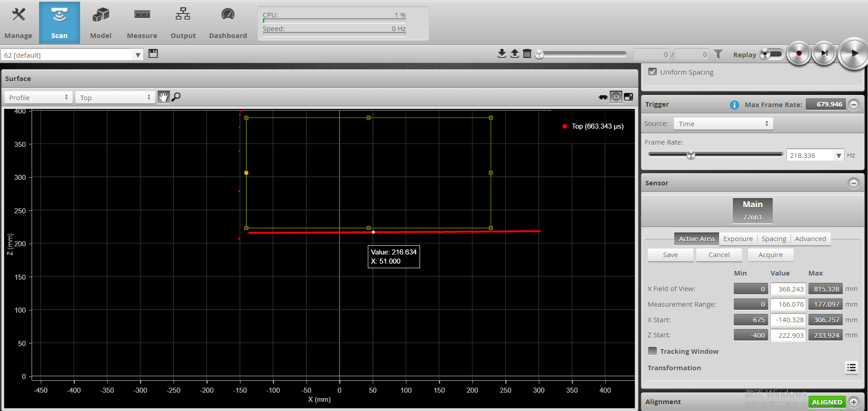Click the Active Area Save button
The width and height of the screenshot is (868, 411).
pyautogui.click(x=670, y=255)
